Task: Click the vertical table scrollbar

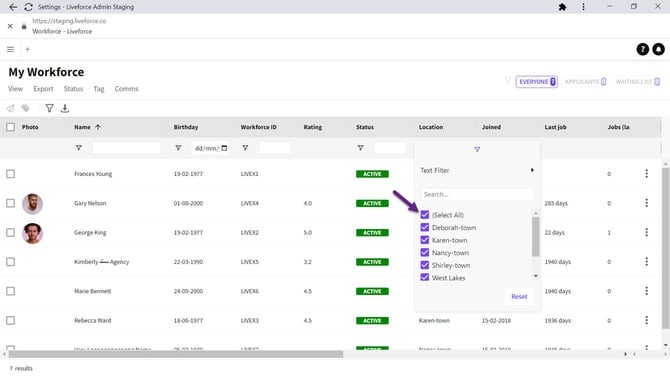Action: click(x=666, y=248)
